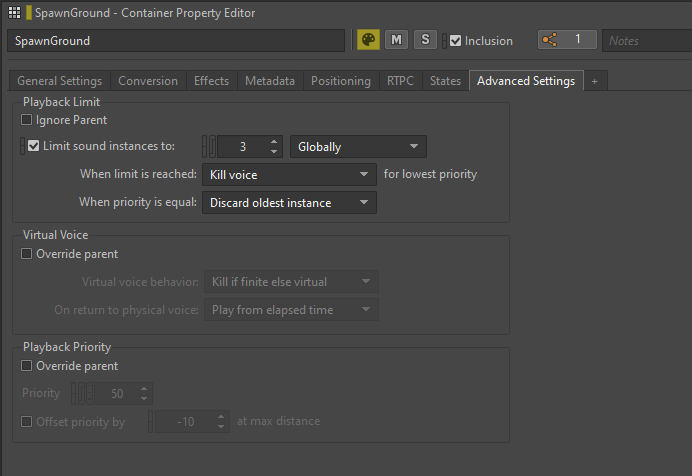Click link indicators beside Priority value
The width and height of the screenshot is (692, 476).
[x=82, y=394]
